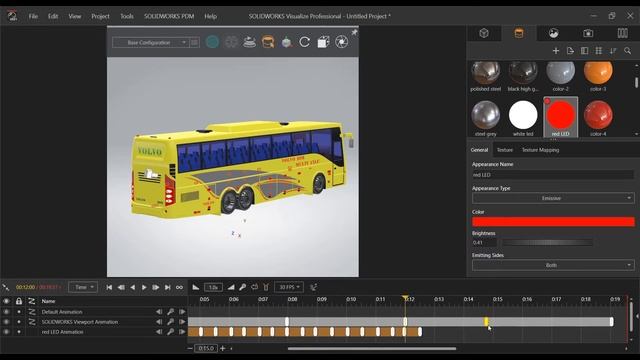Click the object manipulation tool icon
Screen dimensions: 640x360
pos(287,42)
